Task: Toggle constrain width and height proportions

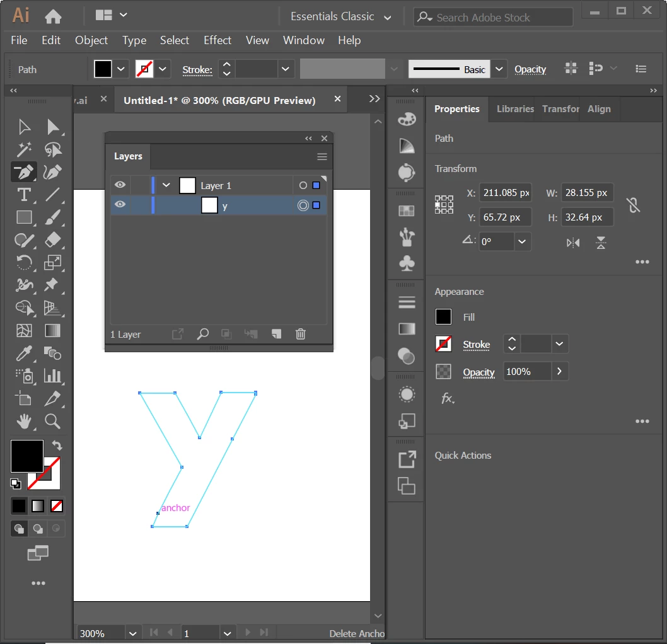Action: pos(634,205)
